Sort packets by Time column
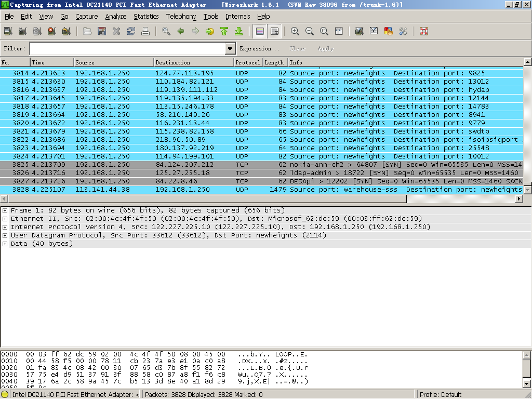This screenshot has width=532, height=399. 52,62
